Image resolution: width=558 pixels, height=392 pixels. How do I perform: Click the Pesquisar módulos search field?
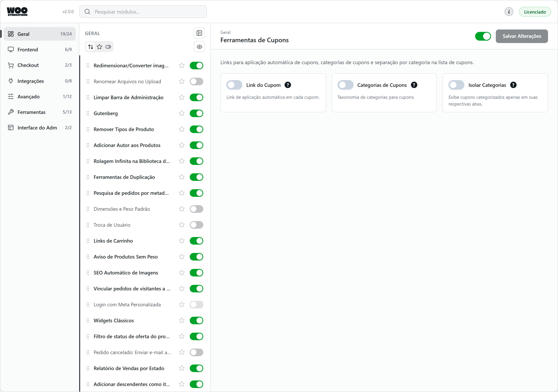(143, 12)
